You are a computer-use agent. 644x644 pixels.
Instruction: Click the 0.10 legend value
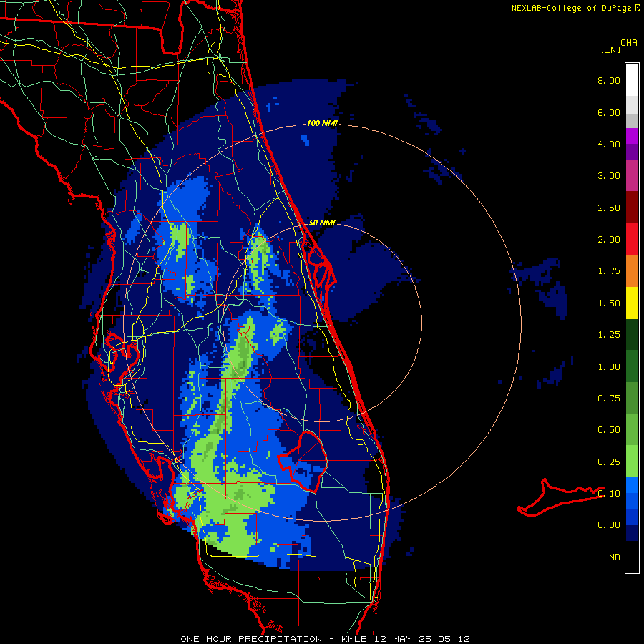pyautogui.click(x=609, y=494)
